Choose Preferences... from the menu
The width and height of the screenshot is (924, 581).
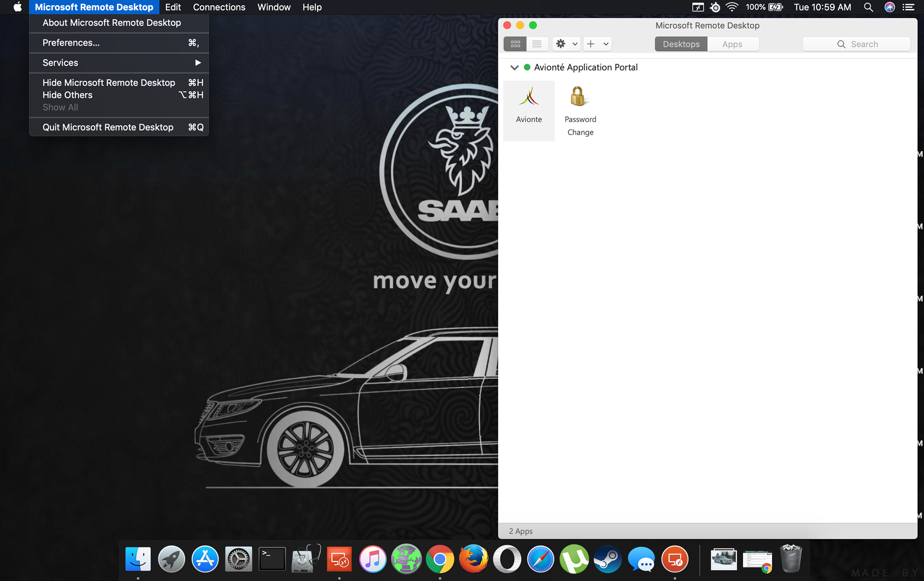71,42
